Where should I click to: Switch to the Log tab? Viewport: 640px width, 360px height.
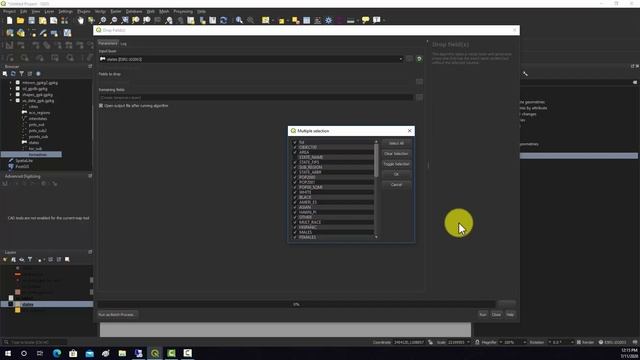coord(123,44)
